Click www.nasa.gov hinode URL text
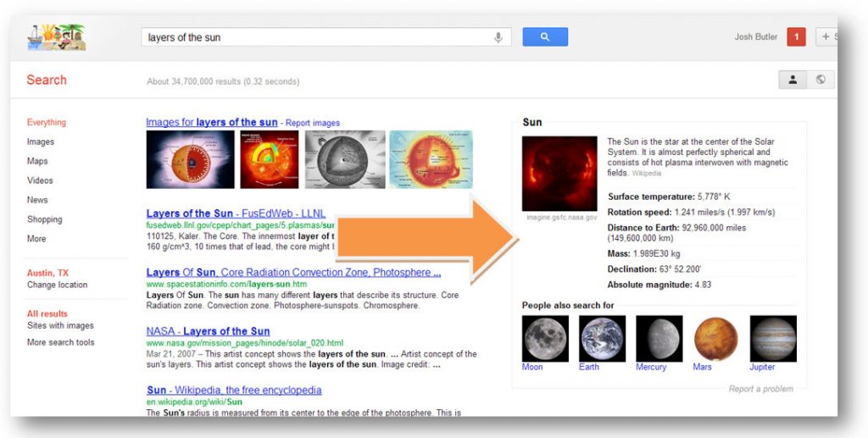The width and height of the screenshot is (868, 438). point(245,343)
